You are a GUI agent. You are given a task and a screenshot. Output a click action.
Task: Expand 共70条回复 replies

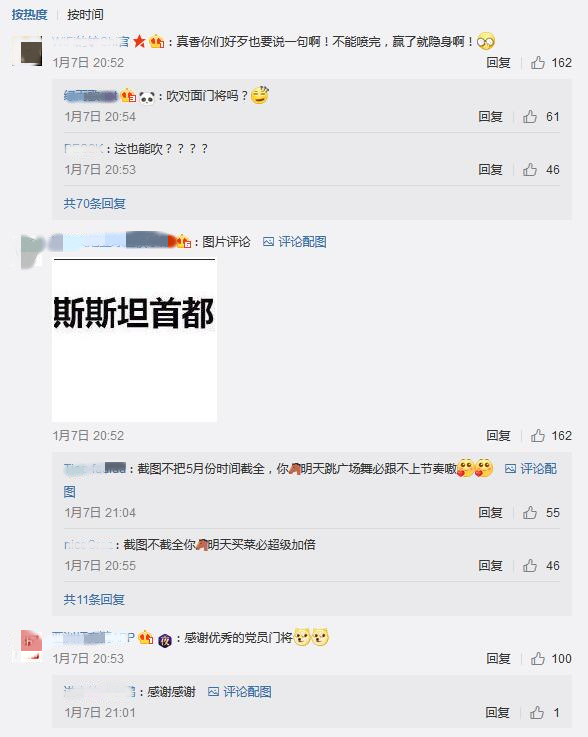[94, 204]
